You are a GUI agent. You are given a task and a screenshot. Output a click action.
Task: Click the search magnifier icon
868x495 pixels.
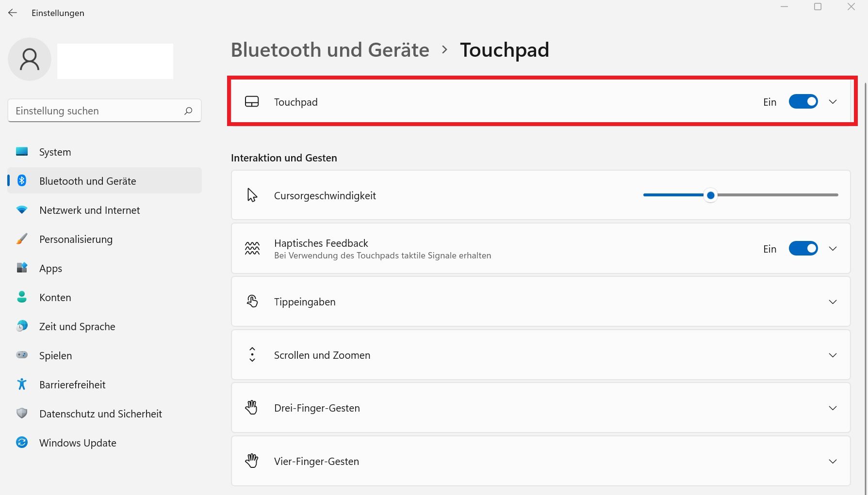click(x=188, y=111)
